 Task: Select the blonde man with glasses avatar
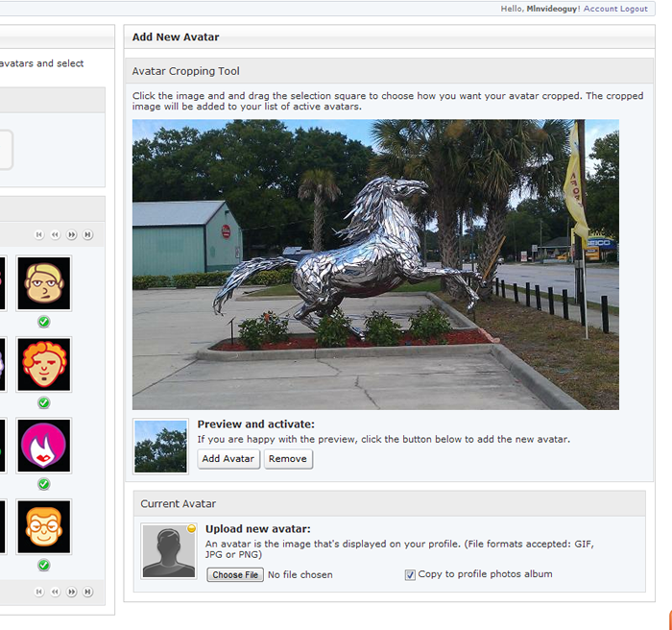(x=44, y=283)
